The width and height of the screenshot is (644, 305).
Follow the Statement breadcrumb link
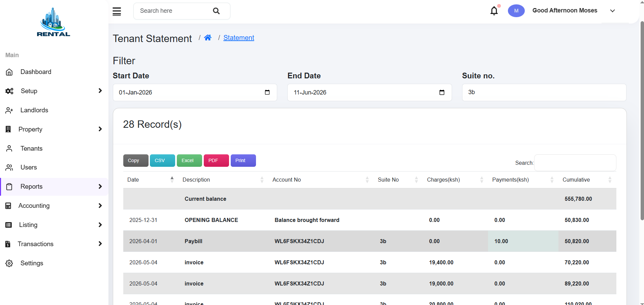tap(239, 38)
